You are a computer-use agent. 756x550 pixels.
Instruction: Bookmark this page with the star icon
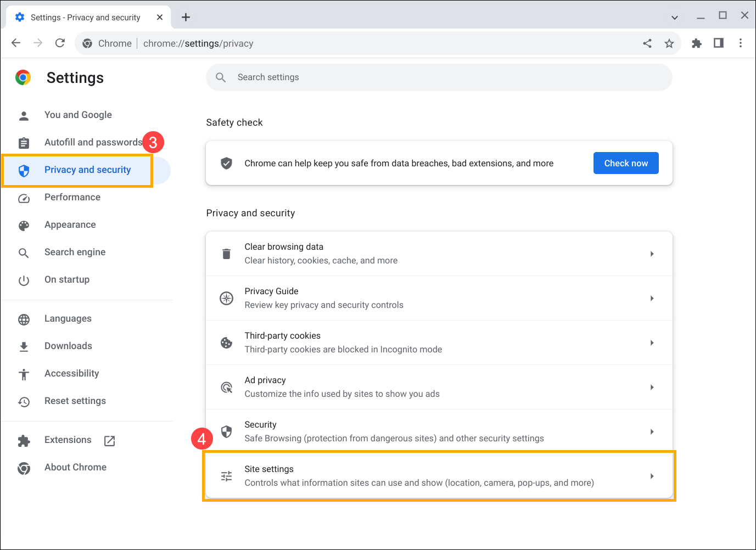tap(669, 43)
